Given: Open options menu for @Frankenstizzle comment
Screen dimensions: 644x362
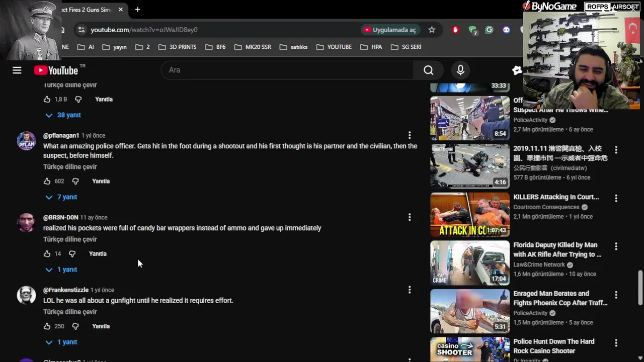Looking at the screenshot, I should [x=410, y=290].
